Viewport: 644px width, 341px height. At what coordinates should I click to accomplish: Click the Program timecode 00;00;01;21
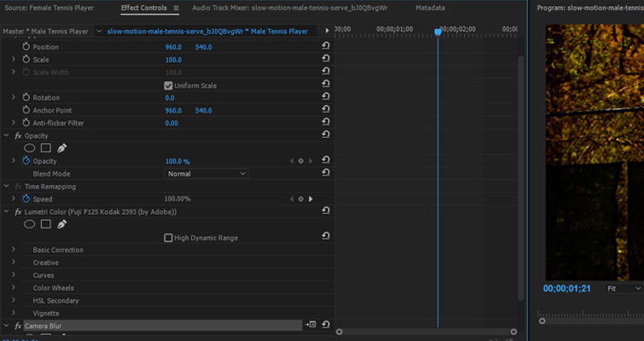[x=566, y=288]
